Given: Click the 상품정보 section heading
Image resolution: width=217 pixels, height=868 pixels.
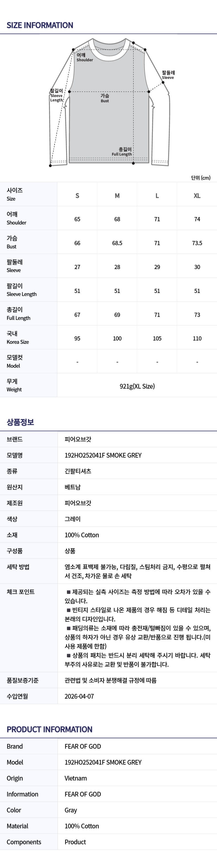Looking at the screenshot, I should tap(20, 422).
